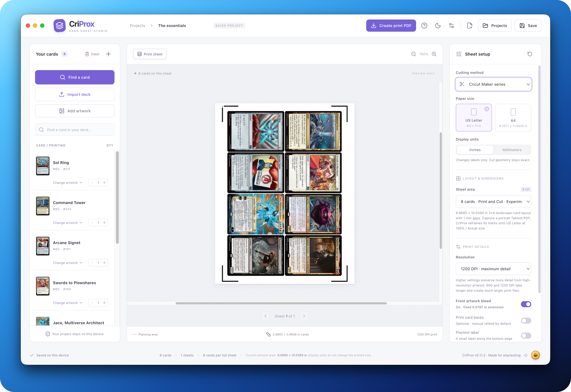Expand Change artwork for Sol Ring

click(x=68, y=182)
